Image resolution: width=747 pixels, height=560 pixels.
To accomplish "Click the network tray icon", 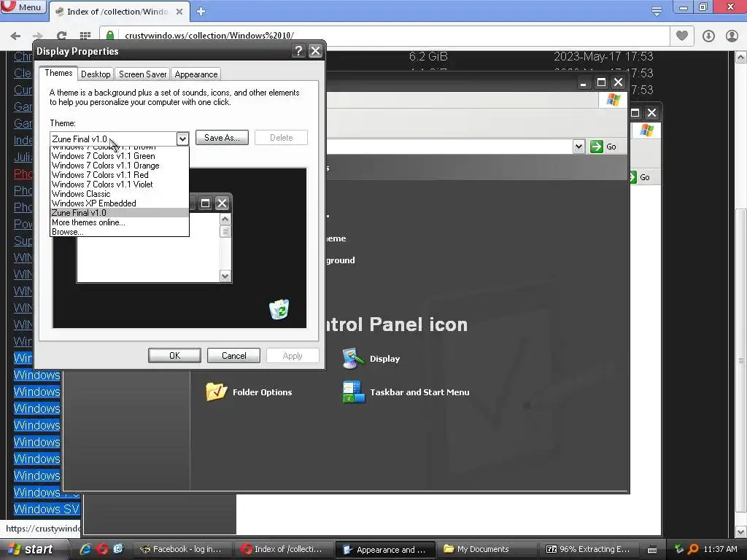I will [679, 549].
